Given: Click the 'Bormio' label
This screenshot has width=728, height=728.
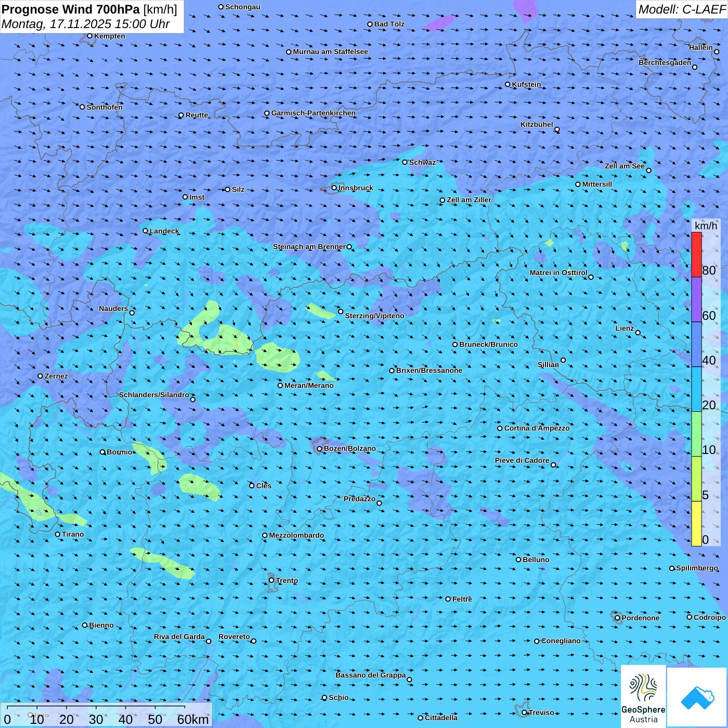Looking at the screenshot, I should point(120,452).
